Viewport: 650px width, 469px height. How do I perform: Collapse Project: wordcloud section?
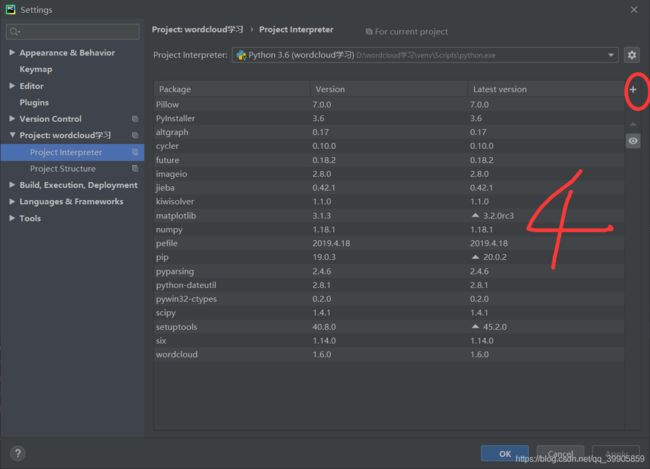(12, 135)
